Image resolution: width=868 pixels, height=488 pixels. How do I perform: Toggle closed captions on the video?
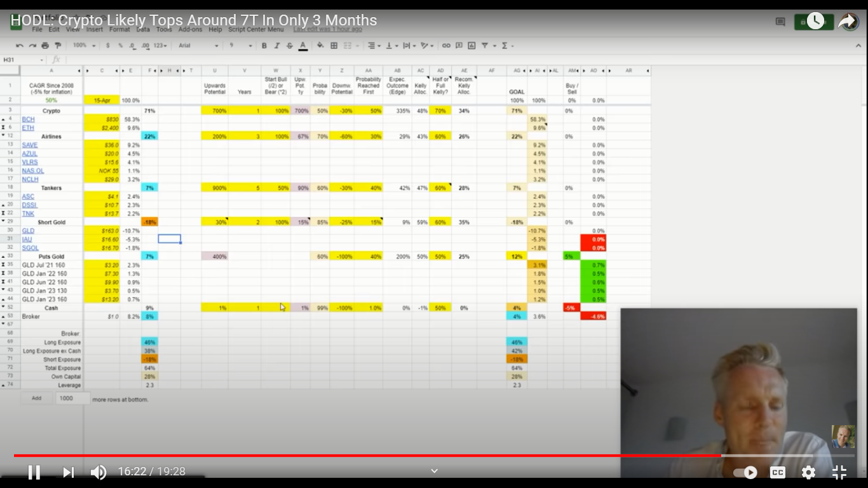pyautogui.click(x=778, y=472)
